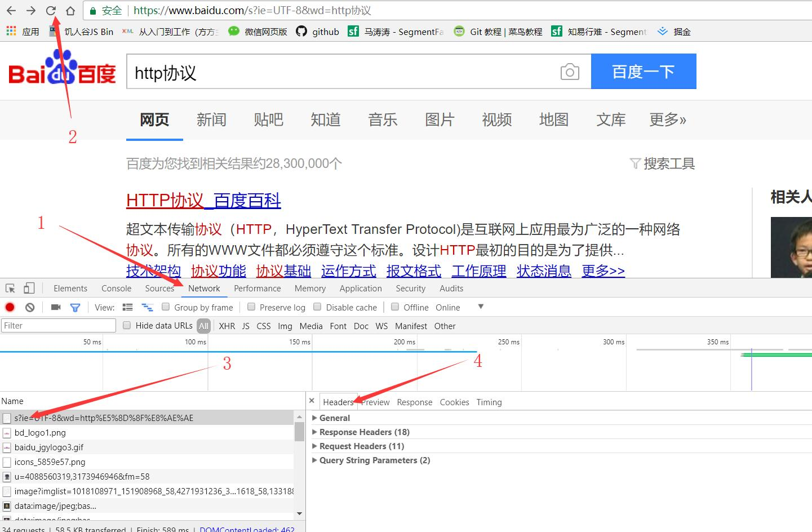The image size is (812, 532).
Task: Open the Git 教程 | 菜鸟教程 bookmark
Action: pyautogui.click(x=498, y=32)
